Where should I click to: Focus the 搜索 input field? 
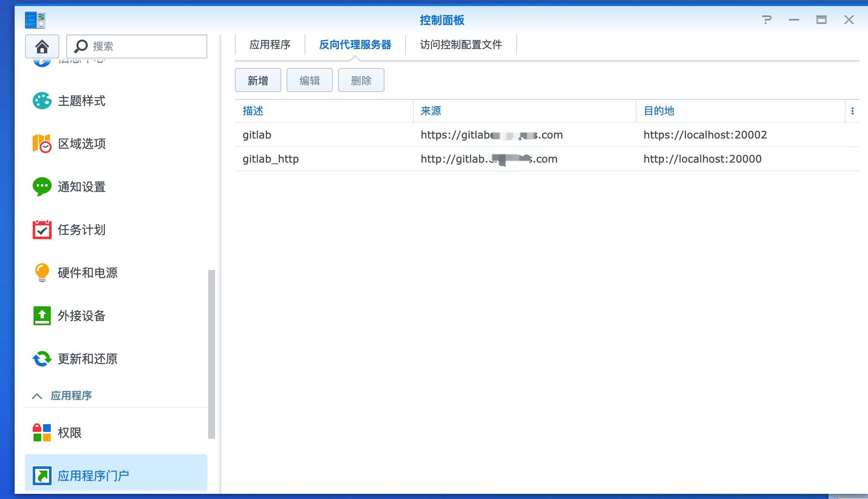137,46
